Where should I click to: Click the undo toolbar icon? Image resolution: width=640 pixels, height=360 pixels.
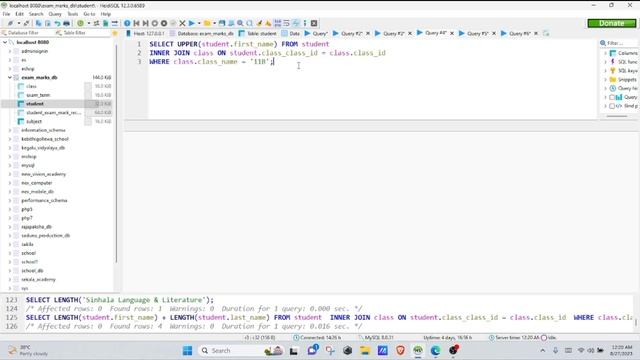coord(57,23)
